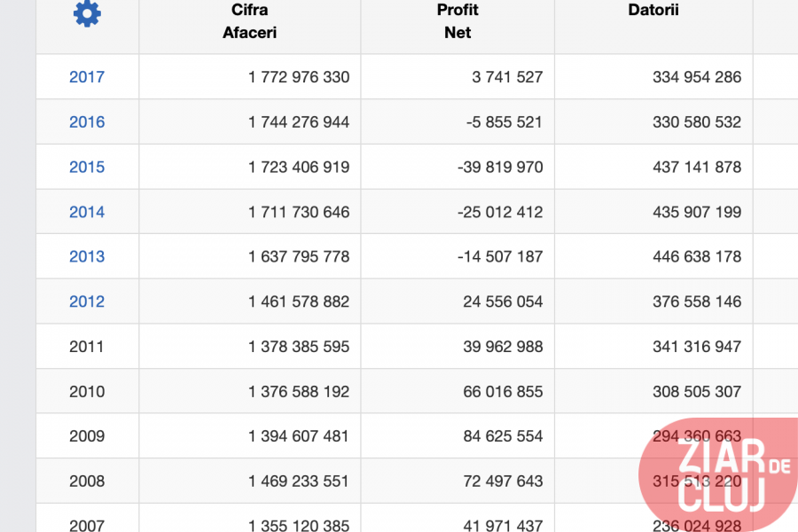This screenshot has width=798, height=532.
Task: Select the 2011 row year cell
Action: coord(87,347)
